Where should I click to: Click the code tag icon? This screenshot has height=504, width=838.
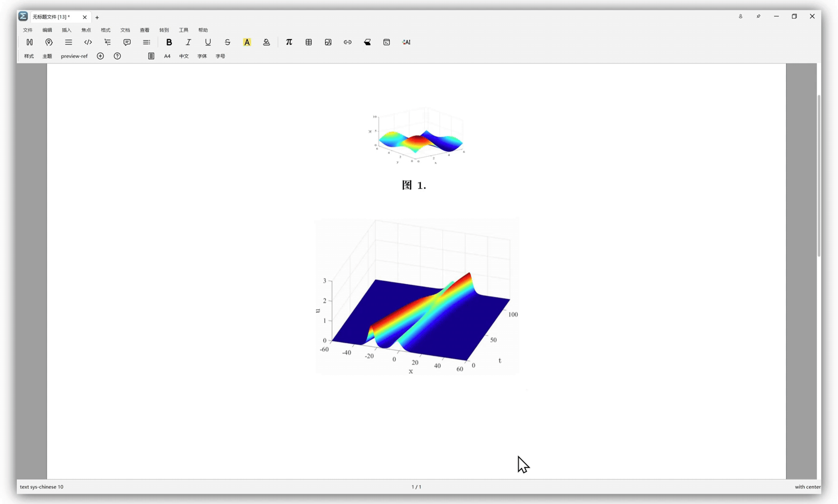pos(88,42)
